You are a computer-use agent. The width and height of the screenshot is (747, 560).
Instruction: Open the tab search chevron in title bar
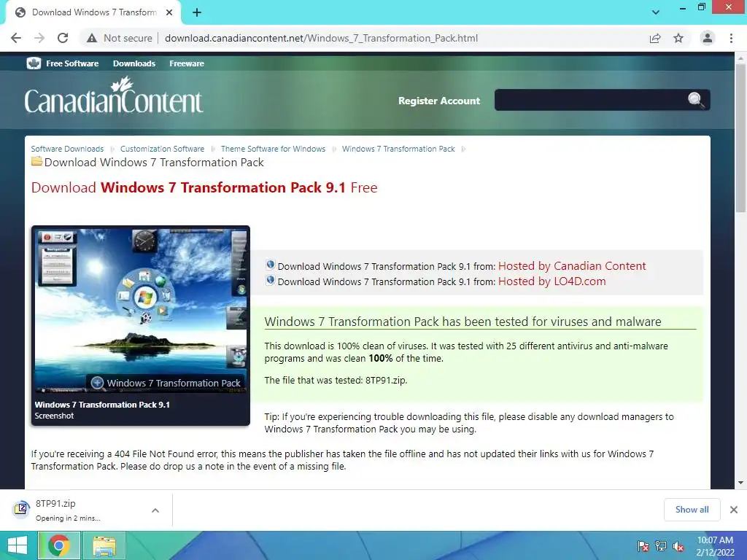tap(656, 12)
